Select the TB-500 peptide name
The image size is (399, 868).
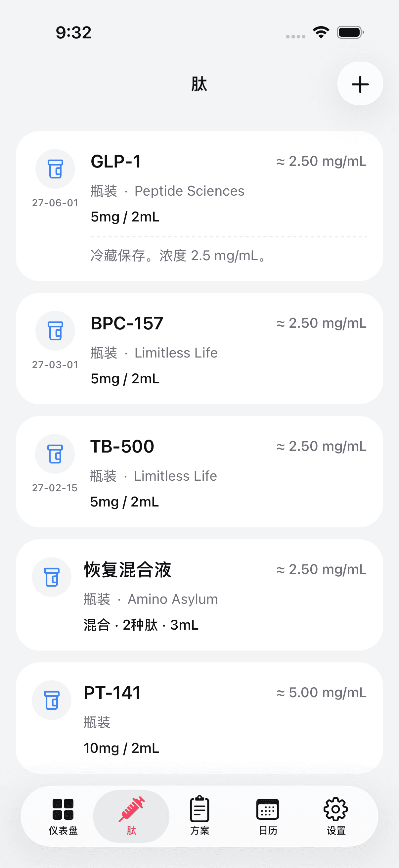[122, 447]
